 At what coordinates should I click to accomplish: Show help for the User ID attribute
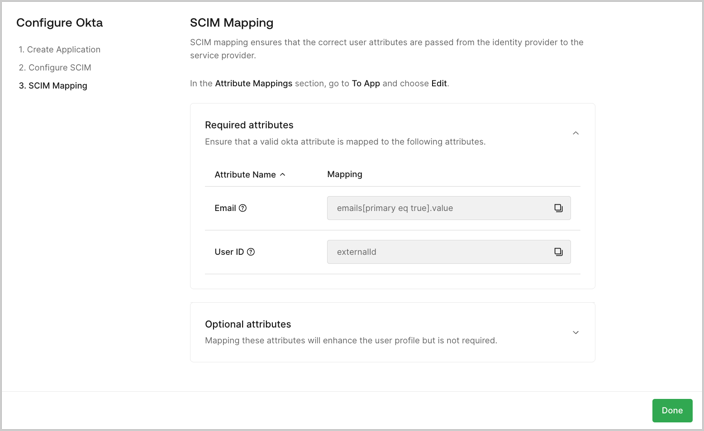251,252
